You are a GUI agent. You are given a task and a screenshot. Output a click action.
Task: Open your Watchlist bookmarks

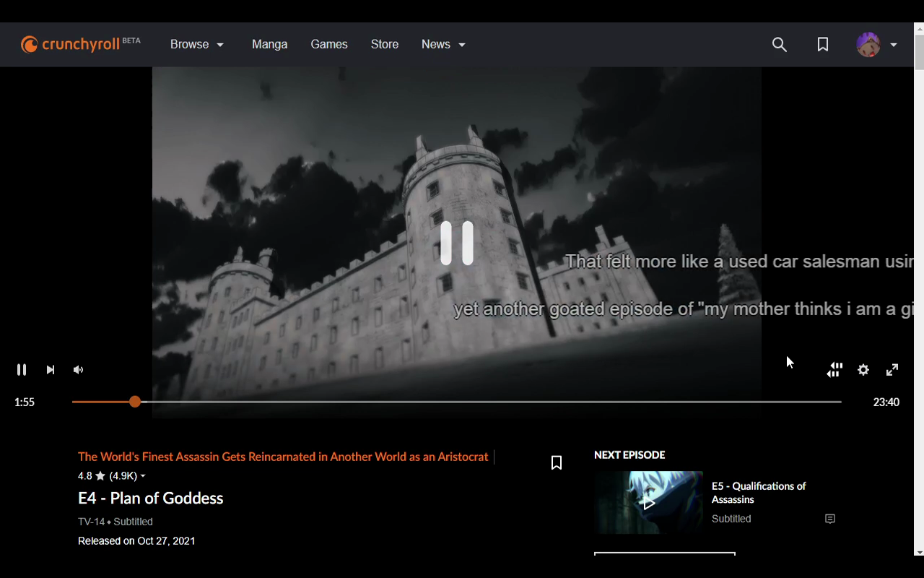click(823, 44)
